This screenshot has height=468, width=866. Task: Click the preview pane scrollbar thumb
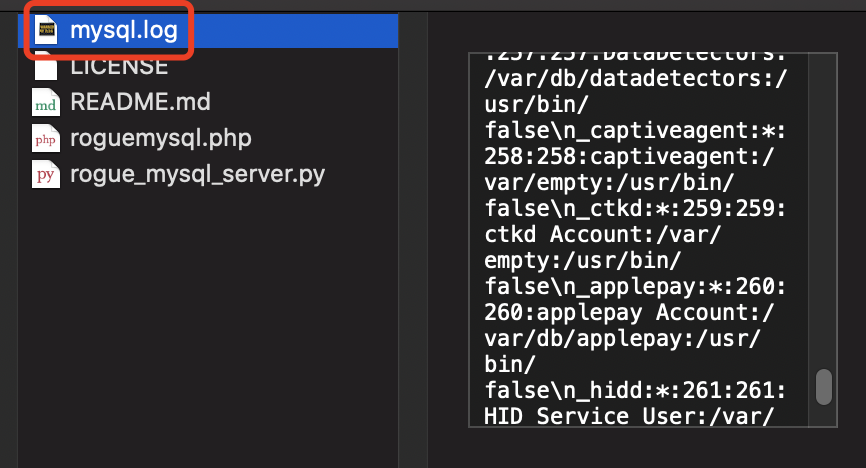pos(823,387)
